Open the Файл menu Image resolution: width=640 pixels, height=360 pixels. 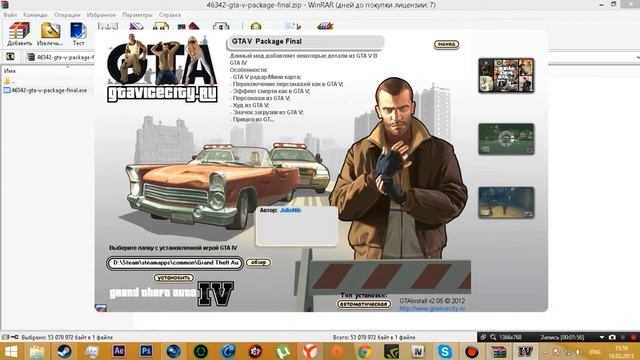pyautogui.click(x=10, y=15)
